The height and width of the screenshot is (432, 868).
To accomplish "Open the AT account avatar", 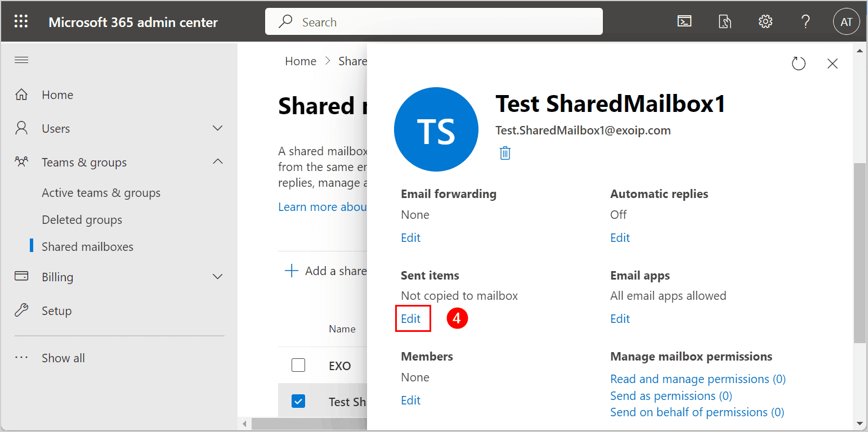I will point(846,22).
